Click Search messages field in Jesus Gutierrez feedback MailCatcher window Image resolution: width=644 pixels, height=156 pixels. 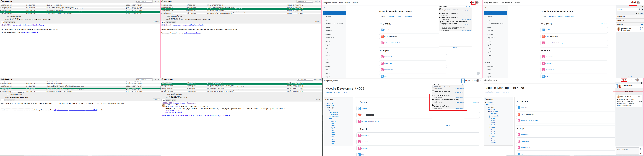(305, 1)
